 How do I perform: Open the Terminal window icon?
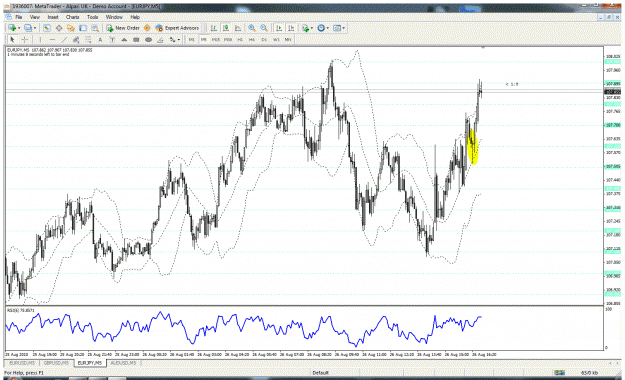[83, 28]
